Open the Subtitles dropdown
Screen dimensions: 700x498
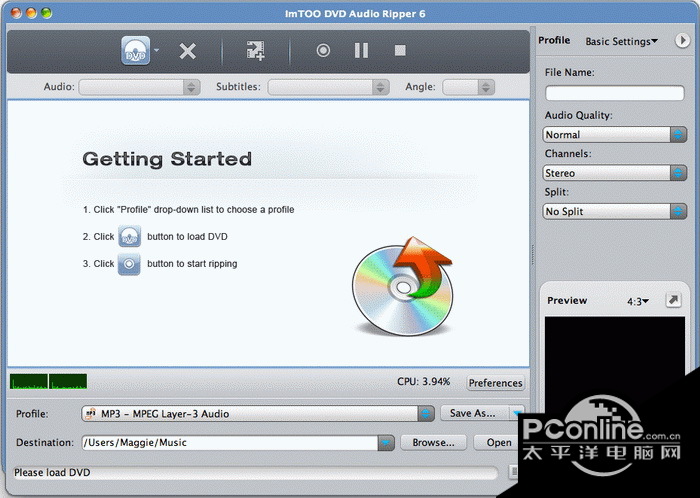(328, 87)
